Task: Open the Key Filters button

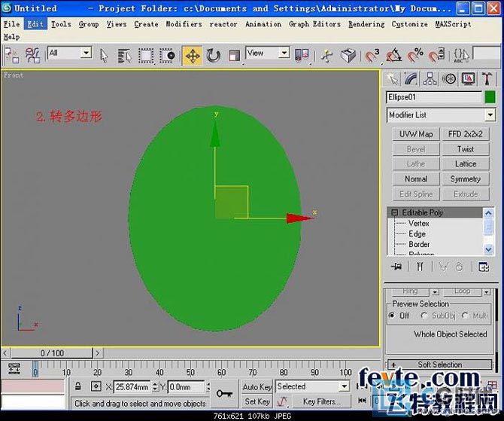Action: point(321,401)
